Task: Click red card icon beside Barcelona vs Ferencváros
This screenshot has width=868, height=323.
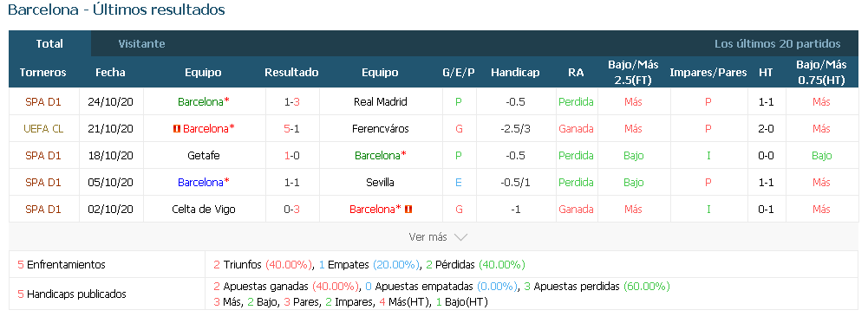Action: 177,129
